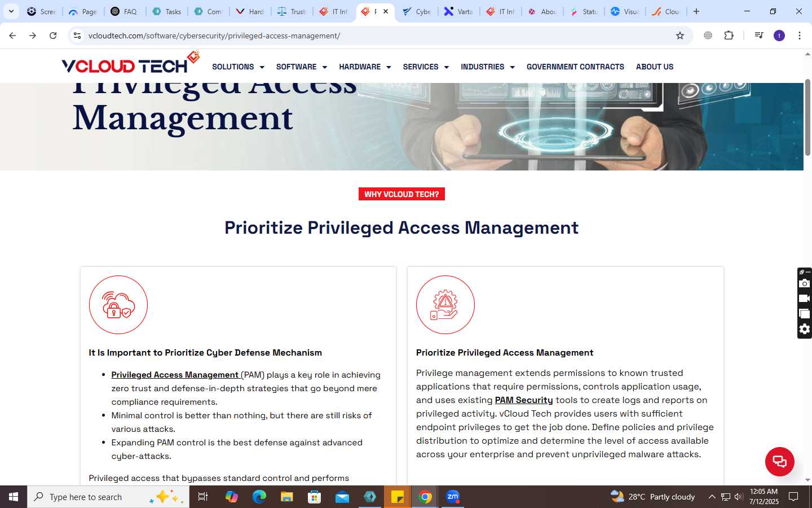Image resolution: width=812 pixels, height=508 pixels.
Task: Open Mail app from taskbar
Action: coord(342,497)
